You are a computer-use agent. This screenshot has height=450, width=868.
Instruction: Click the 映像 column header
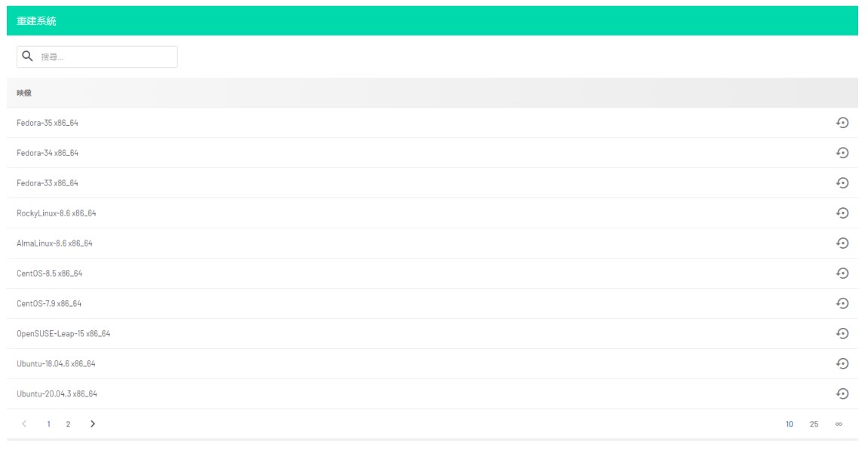coord(24,93)
